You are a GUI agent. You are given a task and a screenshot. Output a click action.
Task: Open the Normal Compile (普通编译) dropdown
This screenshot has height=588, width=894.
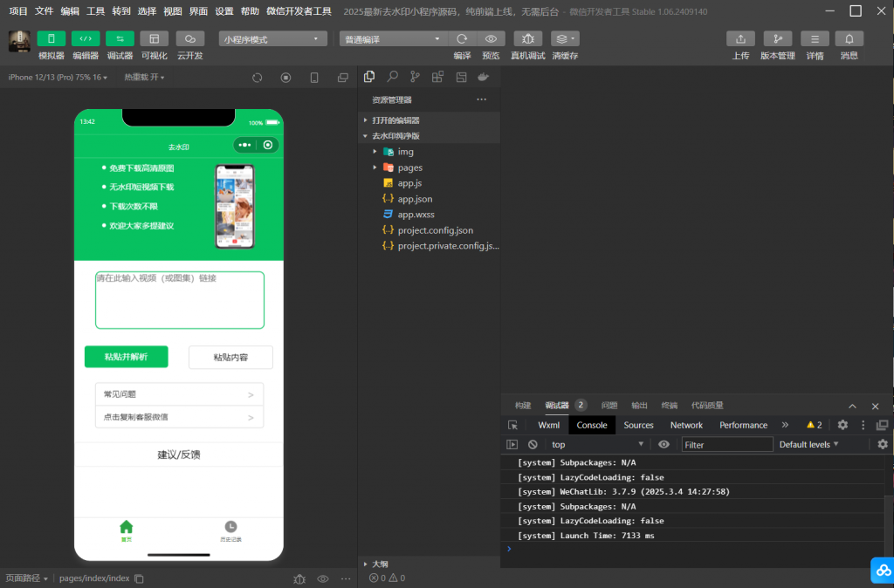(x=391, y=39)
